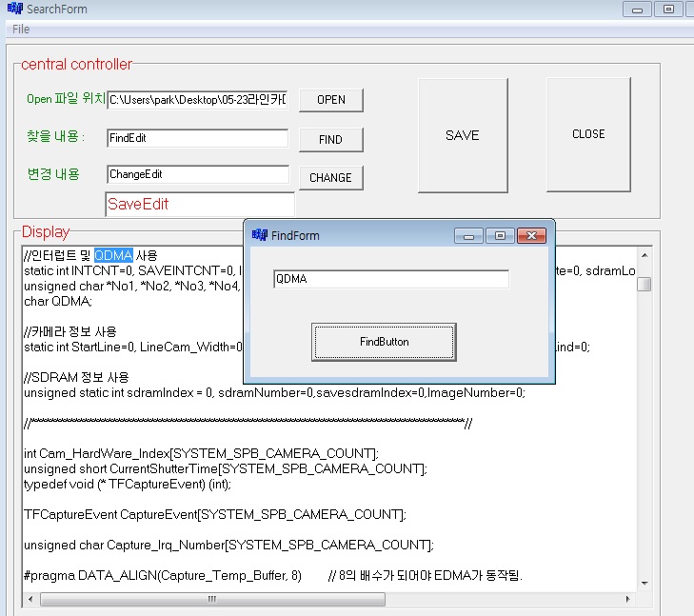This screenshot has width=694, height=616.
Task: Click the QDMA search box in FindForm
Action: click(x=390, y=279)
